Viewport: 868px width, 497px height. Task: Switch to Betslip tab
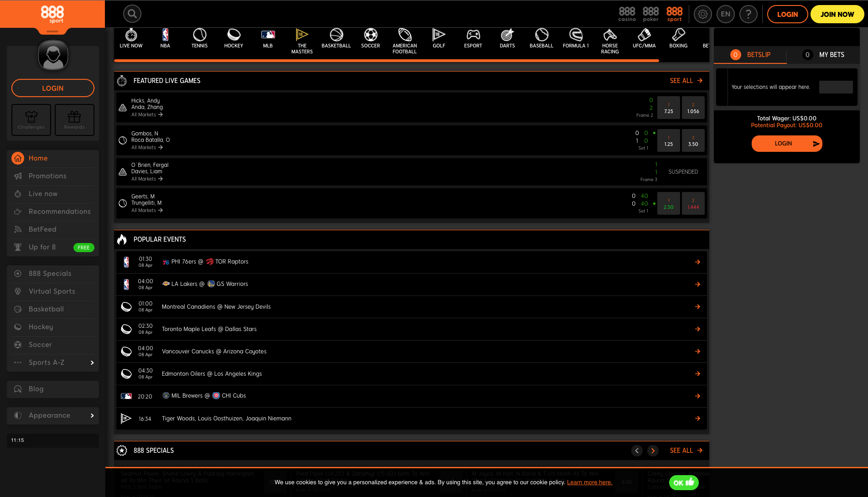[x=750, y=55]
